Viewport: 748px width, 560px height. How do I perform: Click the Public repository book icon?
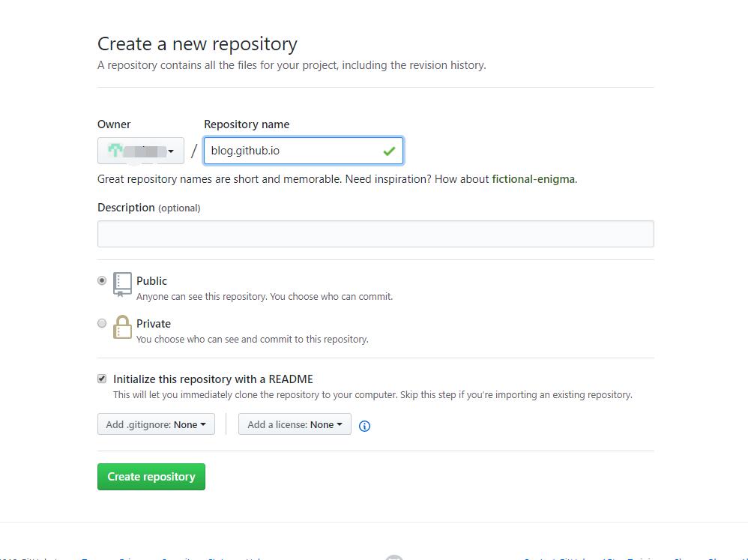122,284
